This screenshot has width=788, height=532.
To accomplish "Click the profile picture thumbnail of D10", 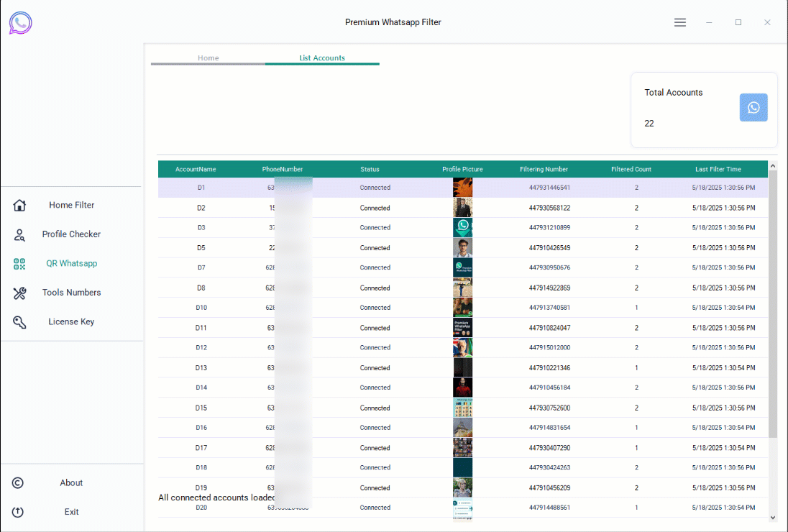I will point(462,308).
